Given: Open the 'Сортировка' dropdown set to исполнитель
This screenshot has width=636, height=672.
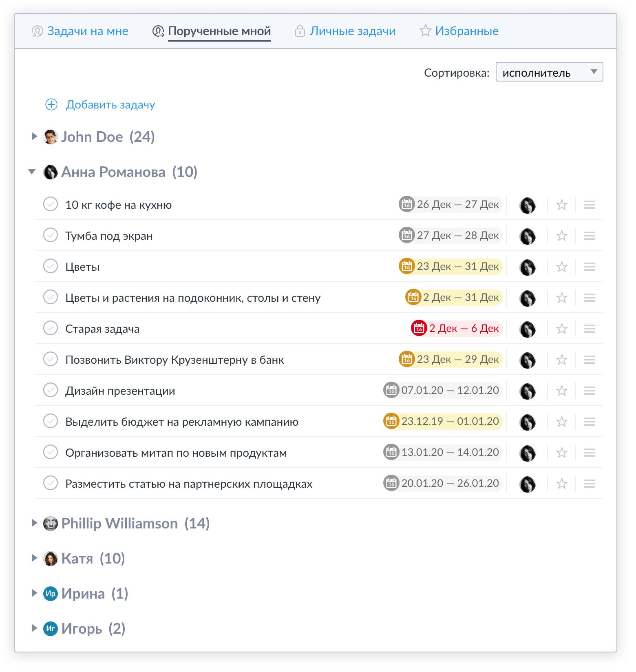Looking at the screenshot, I should pos(549,73).
